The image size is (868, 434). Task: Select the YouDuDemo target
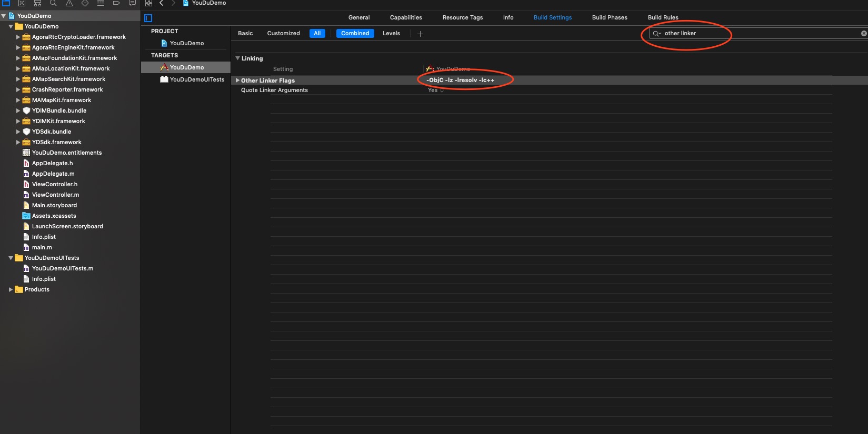[x=186, y=67]
